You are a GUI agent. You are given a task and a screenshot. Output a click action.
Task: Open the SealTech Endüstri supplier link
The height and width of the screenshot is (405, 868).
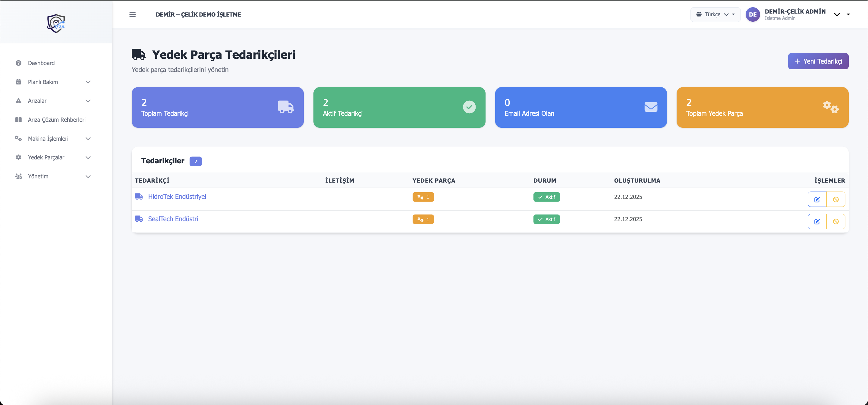[173, 219]
